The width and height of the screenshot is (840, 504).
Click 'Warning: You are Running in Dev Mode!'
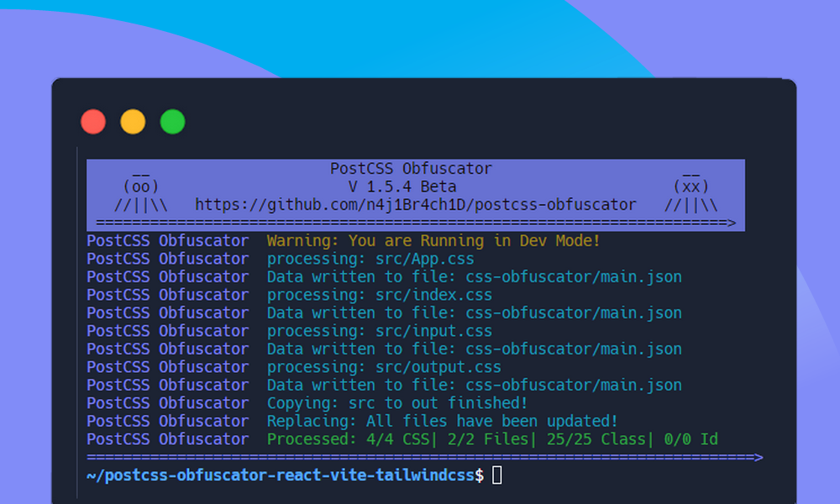[x=433, y=241]
